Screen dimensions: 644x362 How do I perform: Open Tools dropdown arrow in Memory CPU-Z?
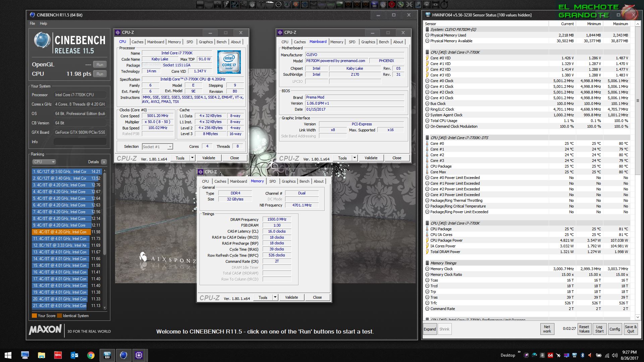[275, 297]
